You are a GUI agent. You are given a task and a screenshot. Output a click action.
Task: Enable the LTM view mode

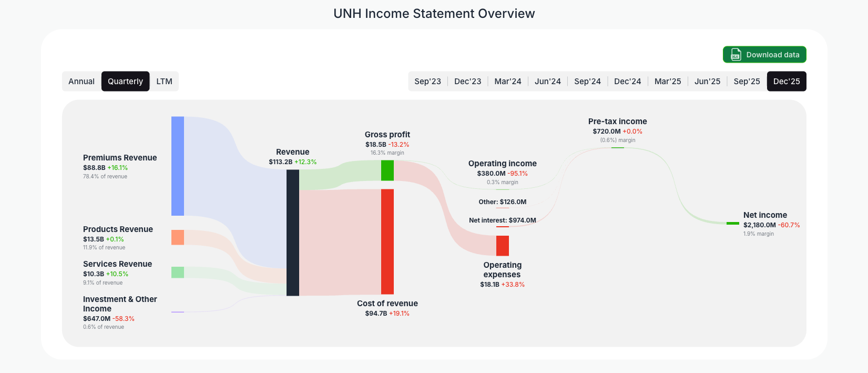pos(164,81)
